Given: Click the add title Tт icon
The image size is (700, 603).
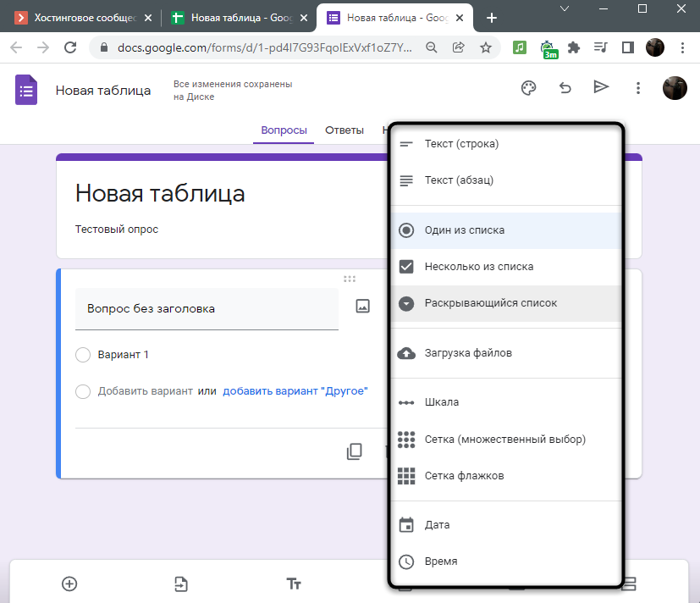Looking at the screenshot, I should tap(294, 583).
